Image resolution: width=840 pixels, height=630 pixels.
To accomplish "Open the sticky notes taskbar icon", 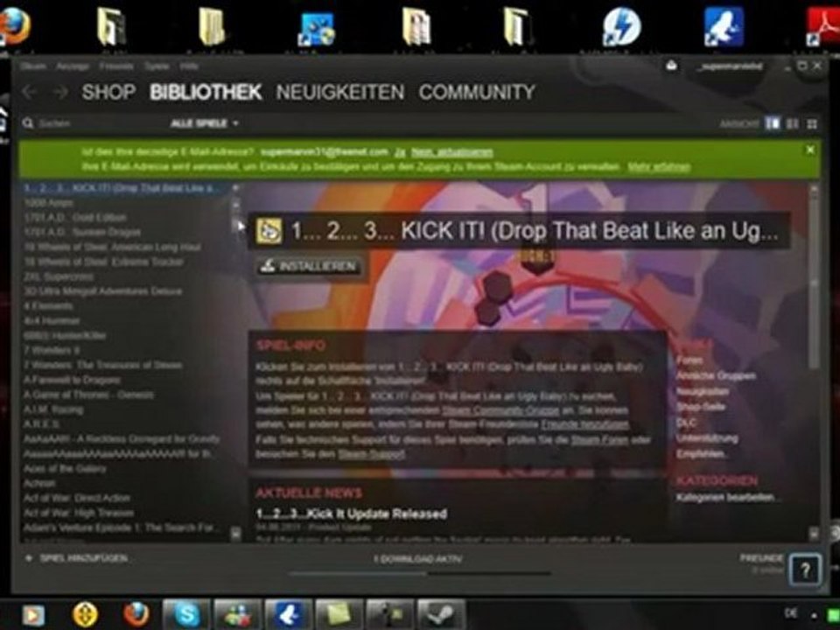I will click(x=339, y=614).
